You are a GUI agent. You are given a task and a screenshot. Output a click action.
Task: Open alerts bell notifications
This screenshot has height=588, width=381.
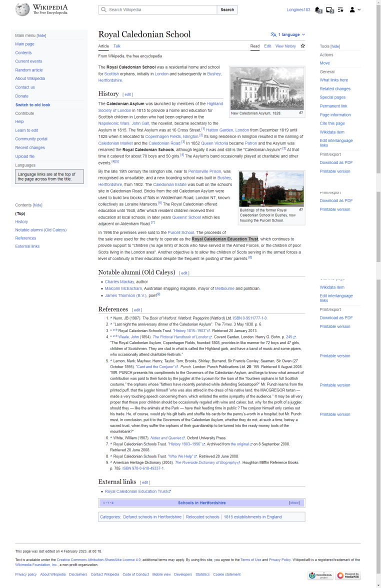point(318,9)
